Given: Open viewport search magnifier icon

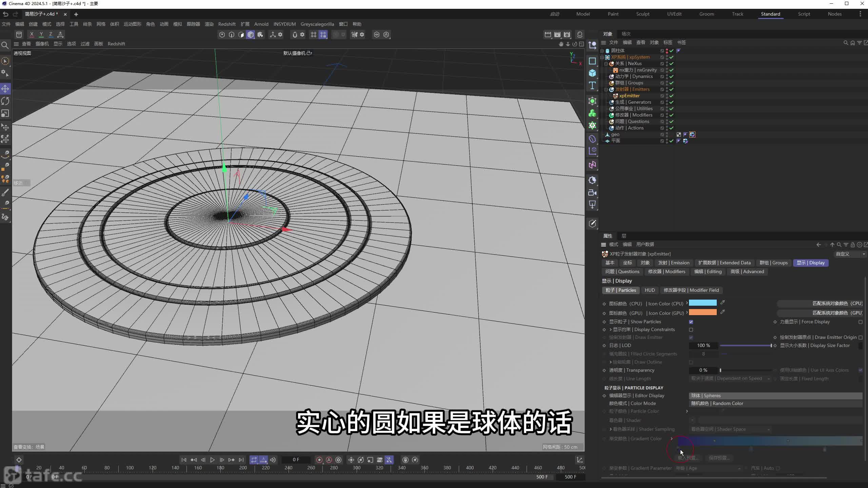Looking at the screenshot, I should click(5, 45).
